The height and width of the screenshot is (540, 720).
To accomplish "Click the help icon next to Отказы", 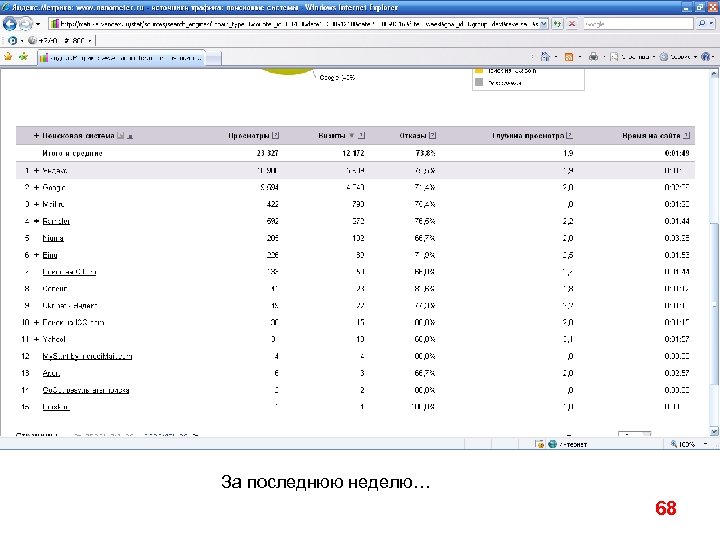I will (x=432, y=135).
